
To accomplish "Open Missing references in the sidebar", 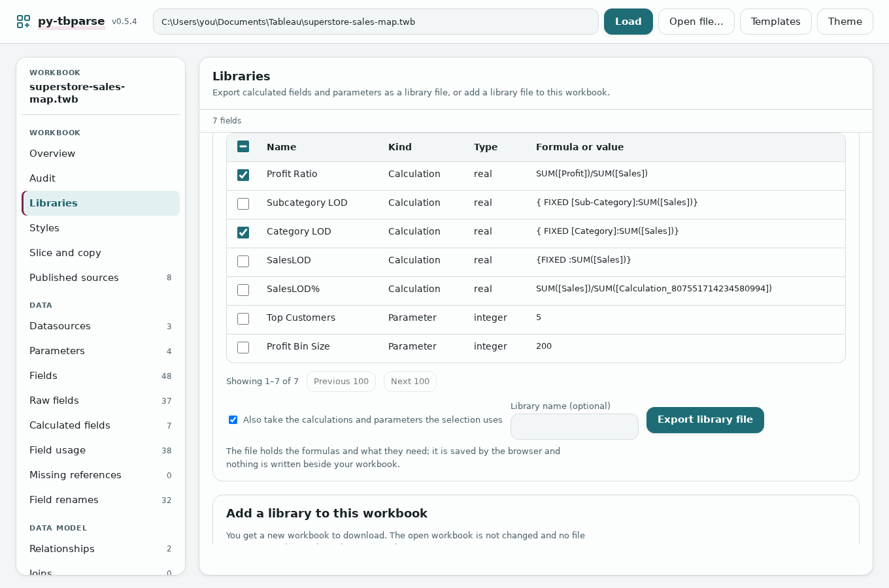I will click(x=101, y=475).
